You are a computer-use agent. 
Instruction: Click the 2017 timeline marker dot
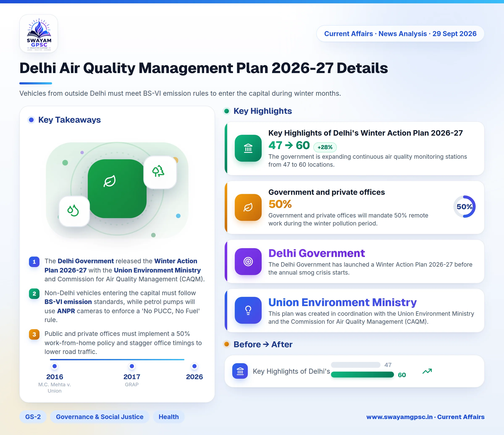pyautogui.click(x=132, y=366)
